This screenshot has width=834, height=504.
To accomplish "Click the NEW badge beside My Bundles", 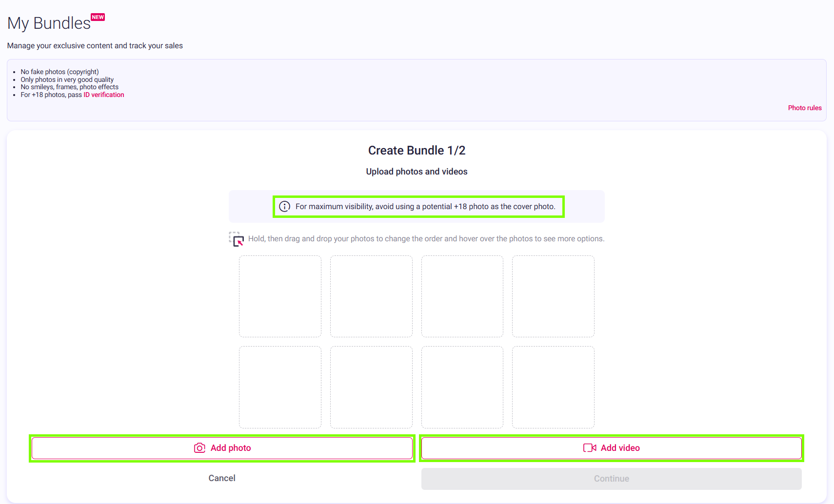I will tap(98, 17).
